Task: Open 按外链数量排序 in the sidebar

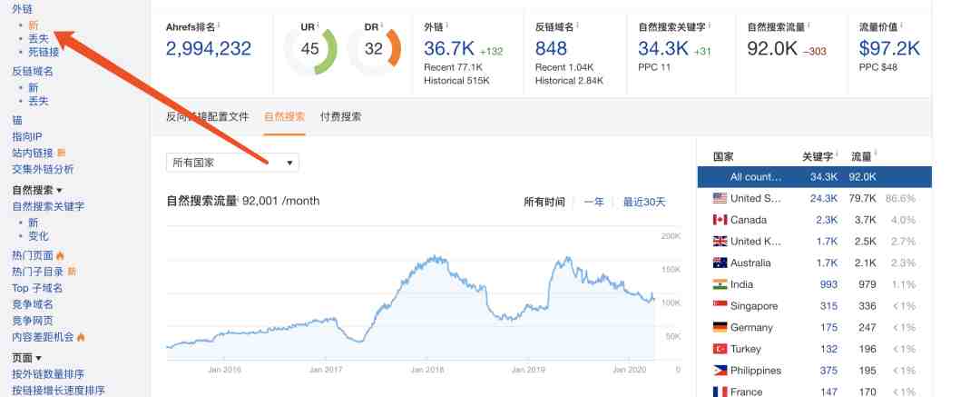Action: click(x=48, y=374)
